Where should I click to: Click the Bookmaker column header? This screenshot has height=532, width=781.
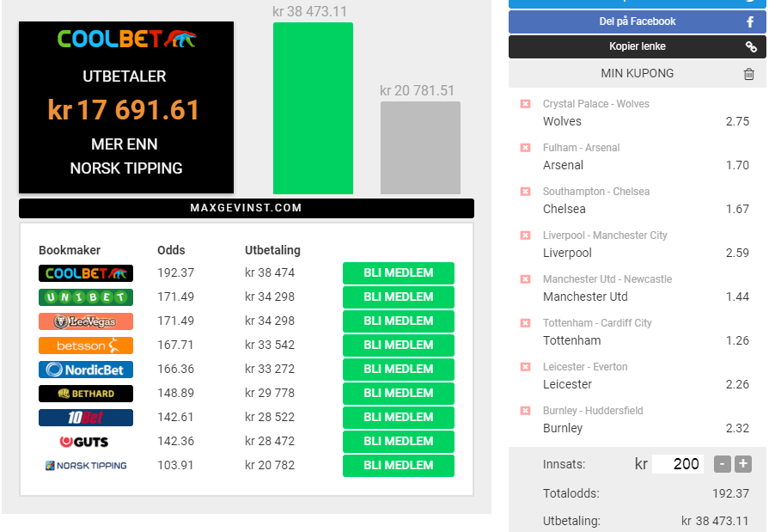point(70,250)
